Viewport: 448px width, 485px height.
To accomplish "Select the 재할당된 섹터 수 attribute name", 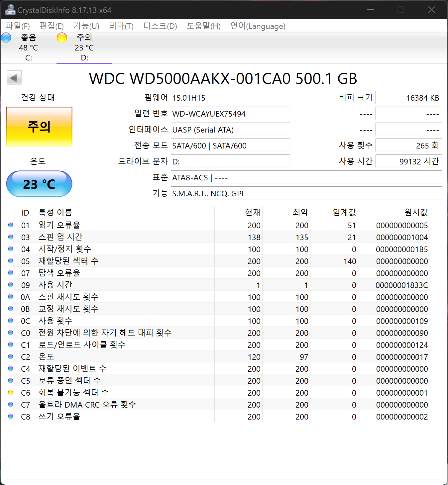I will [68, 261].
